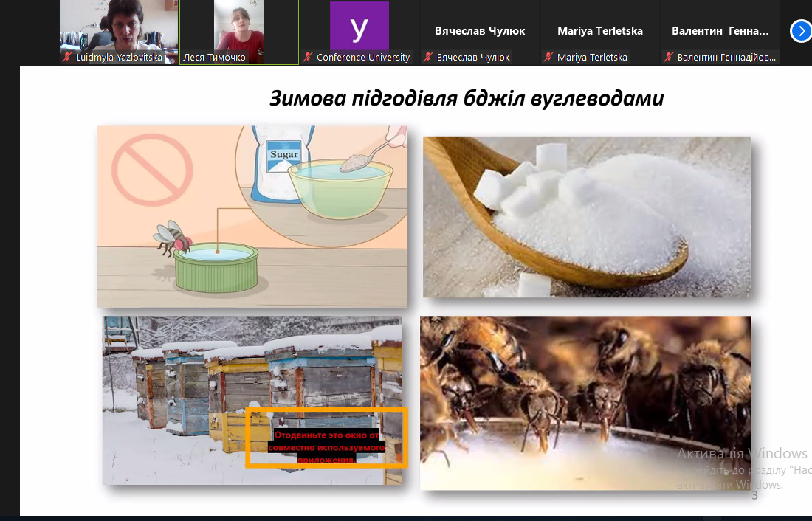
Task: Click the orange-bordered warning box on slide
Action: pyautogui.click(x=326, y=438)
